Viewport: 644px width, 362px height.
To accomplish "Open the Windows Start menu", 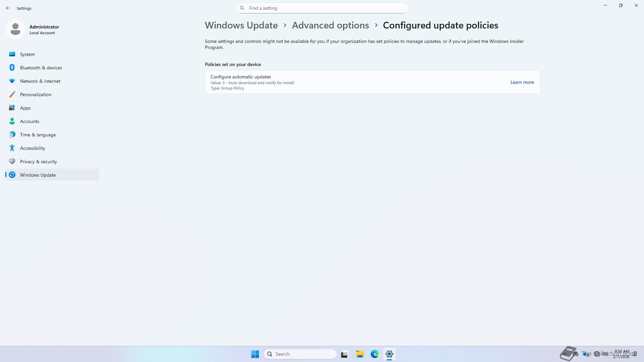I will pos(255,354).
